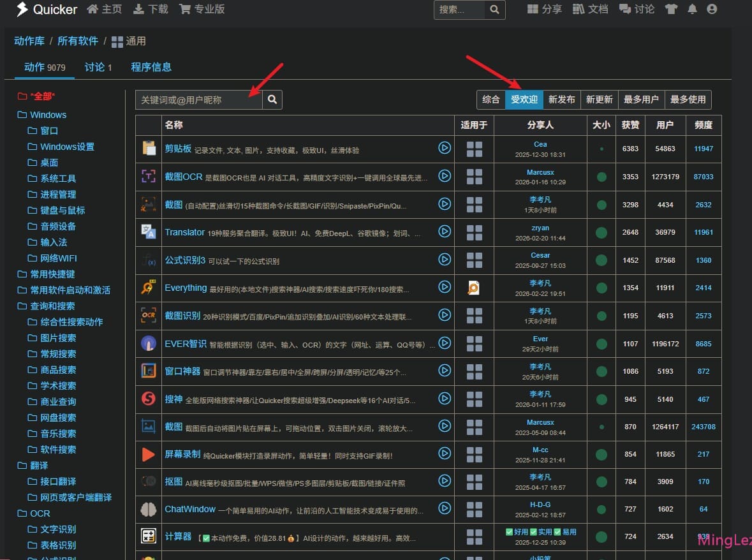Click the notification bell icon
The width and height of the screenshot is (752, 560).
point(692,9)
